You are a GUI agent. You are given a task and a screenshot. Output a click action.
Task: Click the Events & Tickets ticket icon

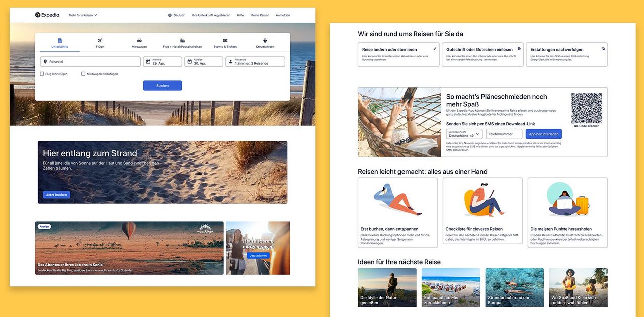(x=225, y=40)
